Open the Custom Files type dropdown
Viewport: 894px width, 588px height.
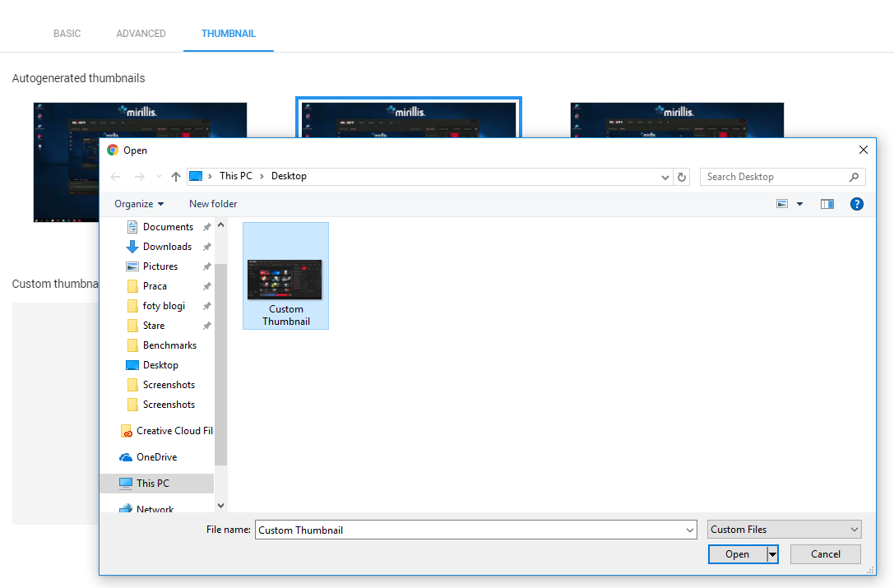(x=785, y=530)
